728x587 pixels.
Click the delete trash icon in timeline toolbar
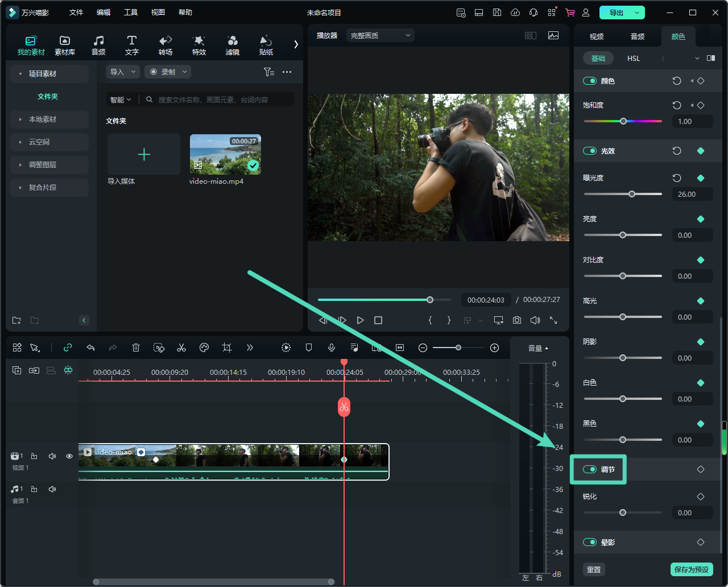pyautogui.click(x=136, y=348)
